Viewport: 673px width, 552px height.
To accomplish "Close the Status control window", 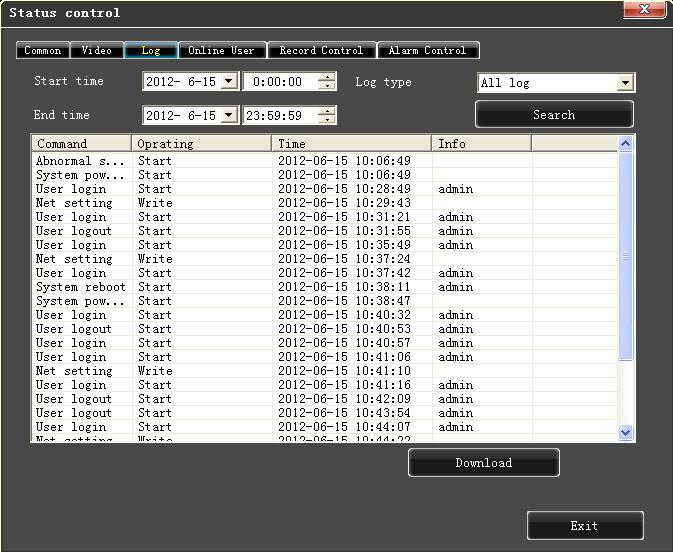I will 644,9.
